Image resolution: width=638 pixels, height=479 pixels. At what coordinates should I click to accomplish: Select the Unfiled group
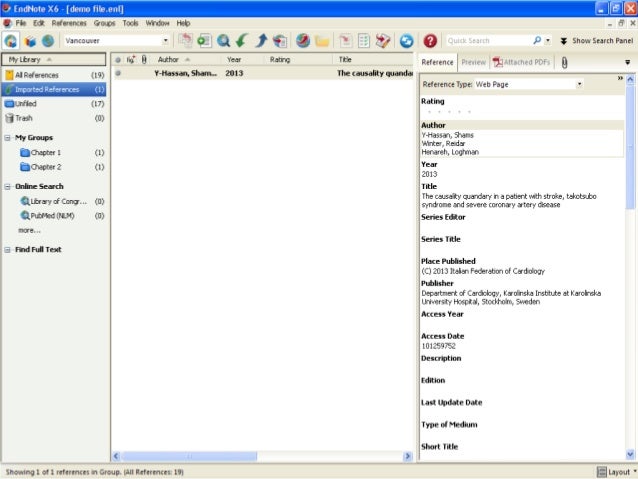pos(54,104)
